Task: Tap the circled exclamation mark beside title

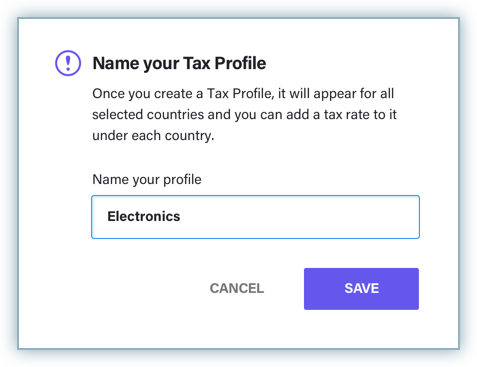Action: pos(68,63)
